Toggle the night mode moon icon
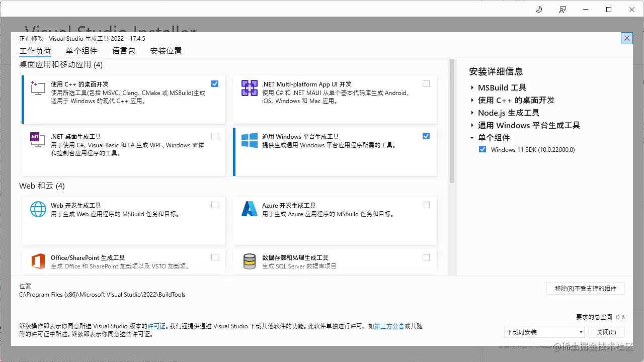This screenshot has height=362, width=644. [x=539, y=10]
